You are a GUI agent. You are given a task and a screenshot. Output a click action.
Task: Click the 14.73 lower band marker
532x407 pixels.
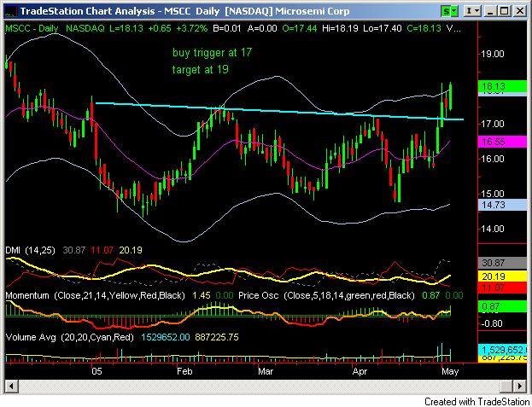coord(502,205)
